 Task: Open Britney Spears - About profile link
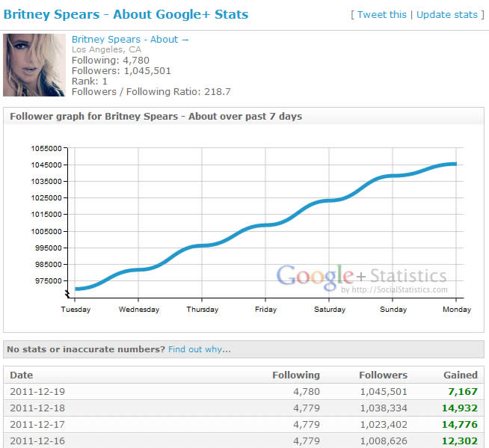click(130, 40)
